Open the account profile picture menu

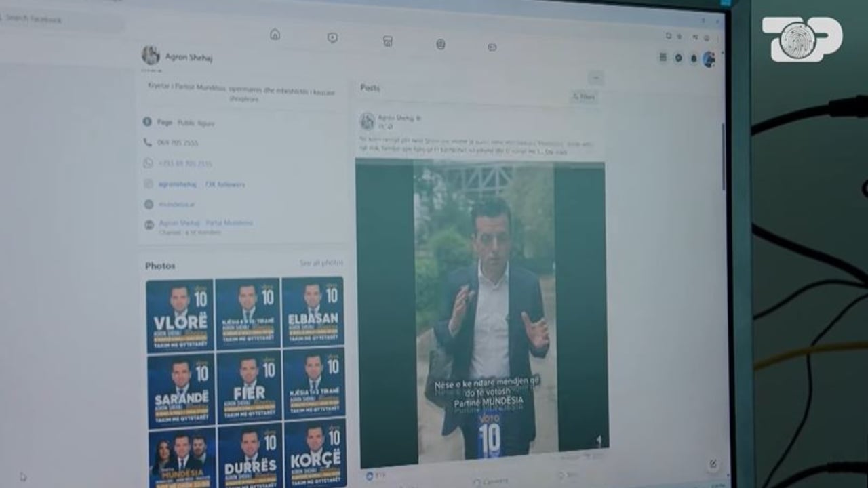tap(709, 60)
